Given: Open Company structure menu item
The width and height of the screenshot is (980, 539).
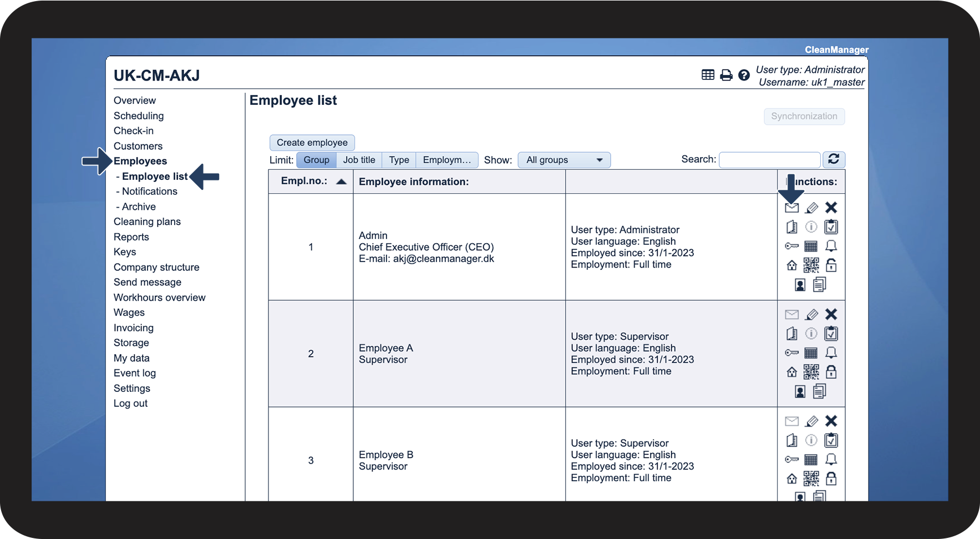Looking at the screenshot, I should click(x=156, y=267).
